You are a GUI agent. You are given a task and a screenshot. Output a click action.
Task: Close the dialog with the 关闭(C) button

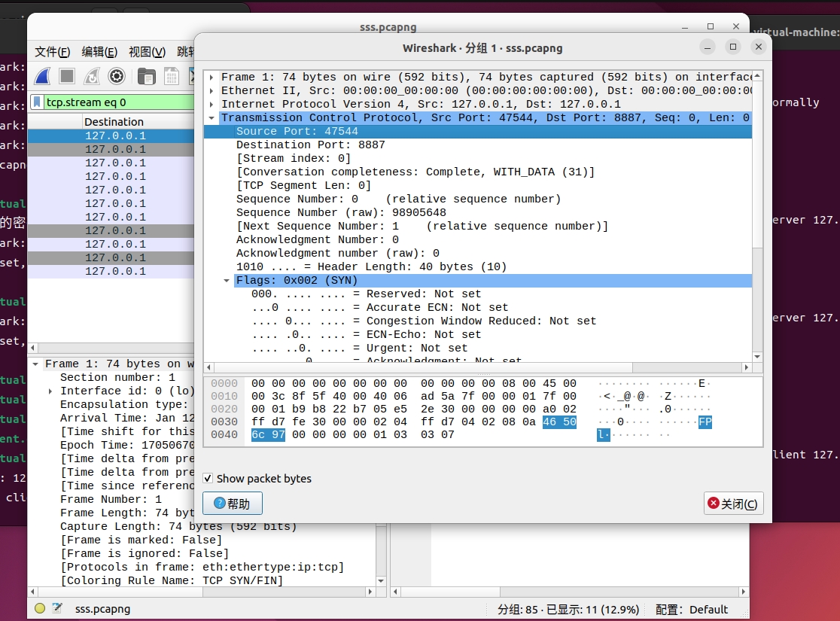733,504
